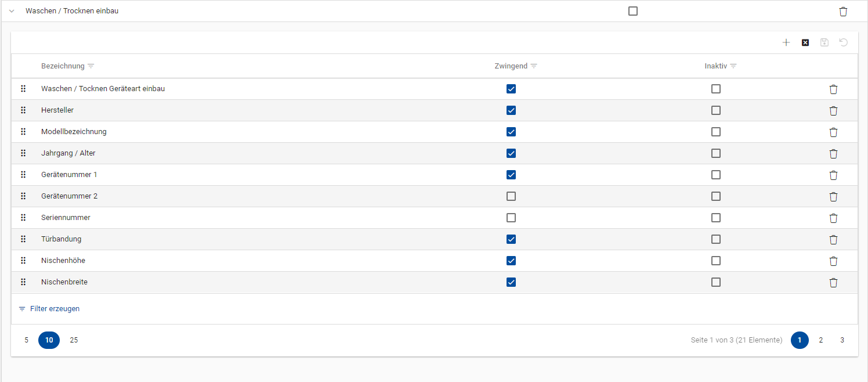868x382 pixels.
Task: Delete the Hersteller row via trash icon
Action: (833, 110)
